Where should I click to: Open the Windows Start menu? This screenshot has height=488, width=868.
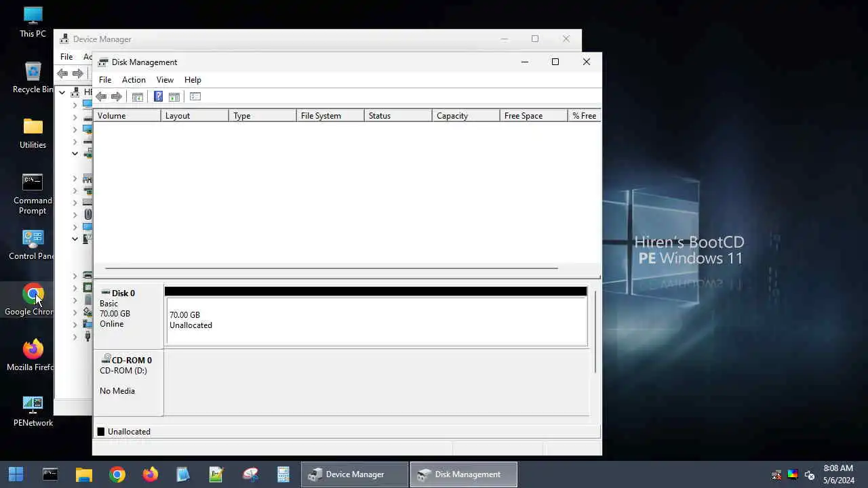coord(16,474)
